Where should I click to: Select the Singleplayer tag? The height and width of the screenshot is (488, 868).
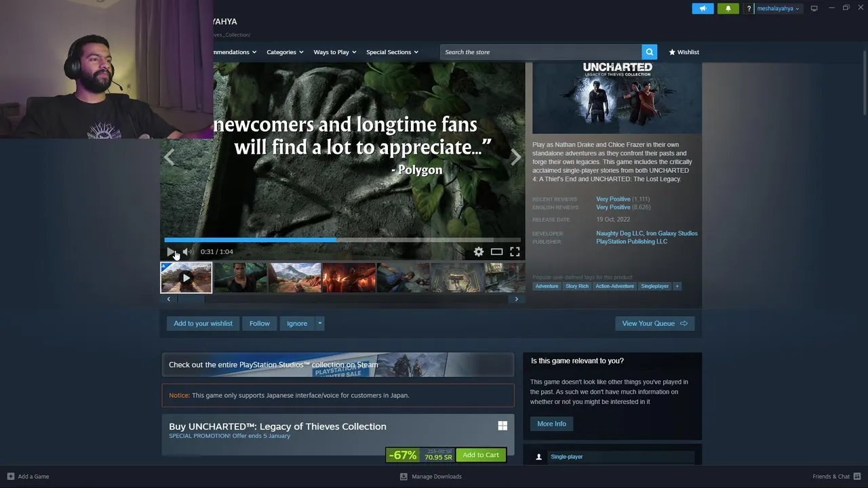(655, 286)
